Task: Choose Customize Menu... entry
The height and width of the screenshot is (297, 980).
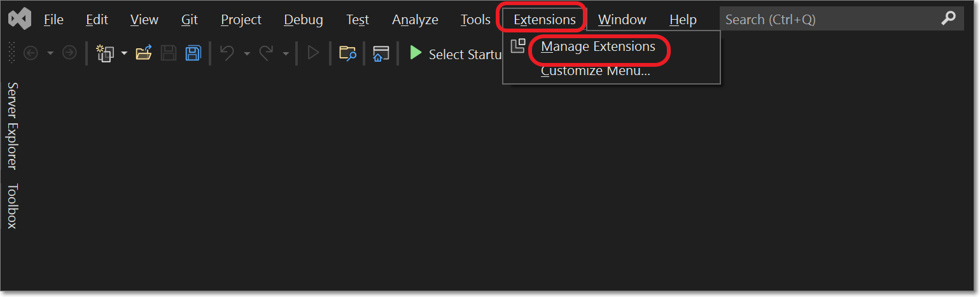Action: [x=596, y=71]
